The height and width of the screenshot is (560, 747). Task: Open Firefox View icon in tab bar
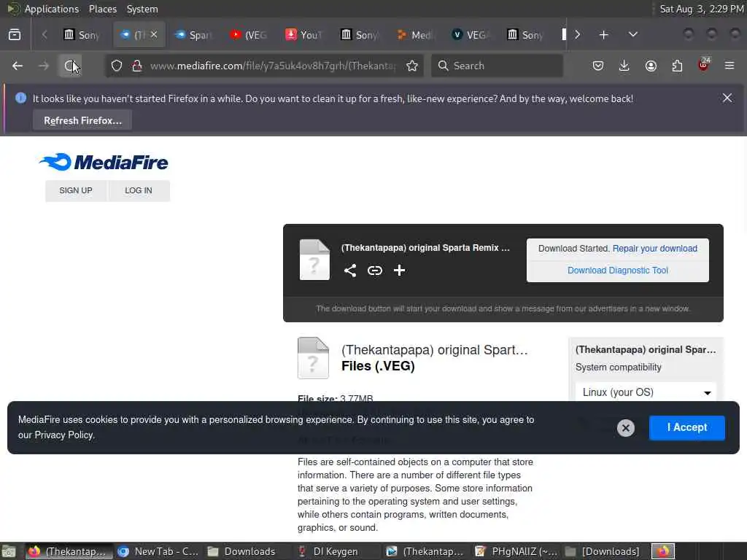point(15,35)
